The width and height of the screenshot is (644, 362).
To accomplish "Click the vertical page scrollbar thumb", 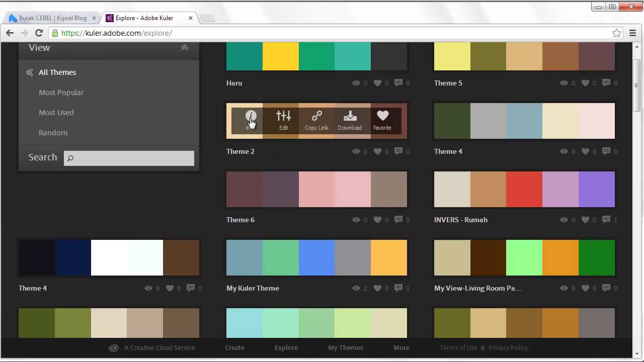I will (x=636, y=86).
